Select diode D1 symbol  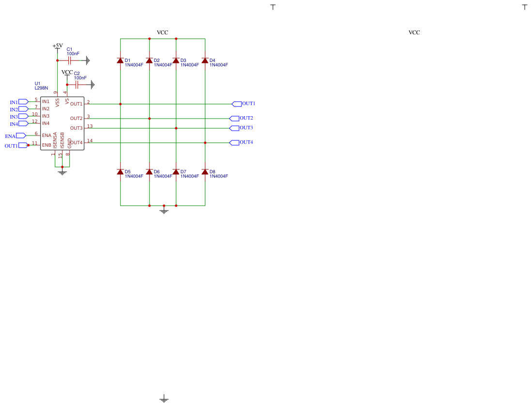120,60
